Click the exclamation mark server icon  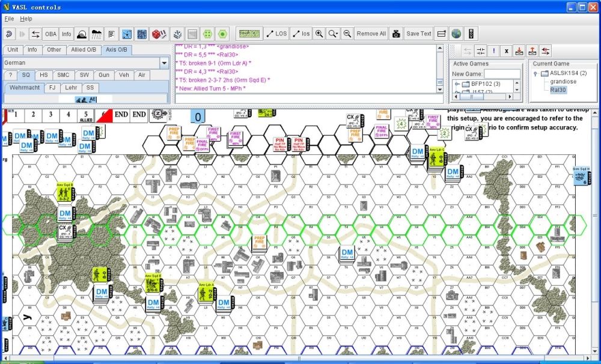493,50
